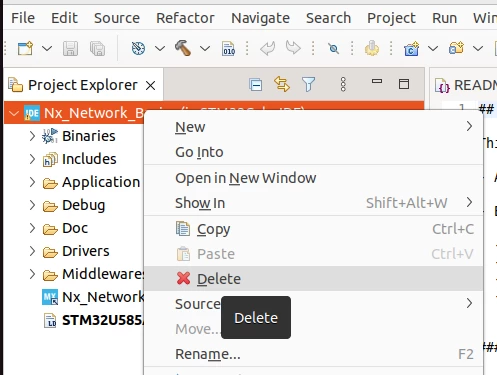This screenshot has width=497, height=375.
Task: Open dropdown arrow beside hammer Build icon
Action: (205, 49)
